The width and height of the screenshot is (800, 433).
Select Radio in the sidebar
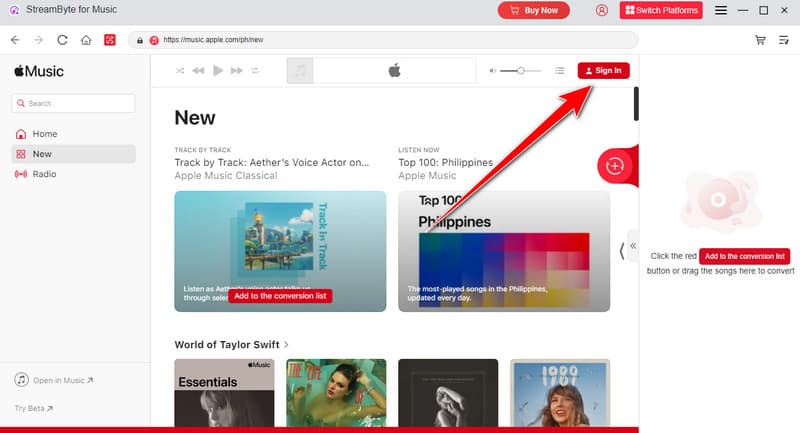click(x=45, y=174)
